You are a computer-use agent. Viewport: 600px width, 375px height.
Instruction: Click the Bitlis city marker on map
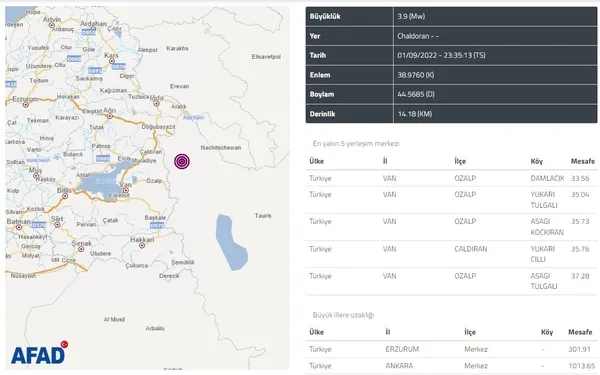click(65, 196)
